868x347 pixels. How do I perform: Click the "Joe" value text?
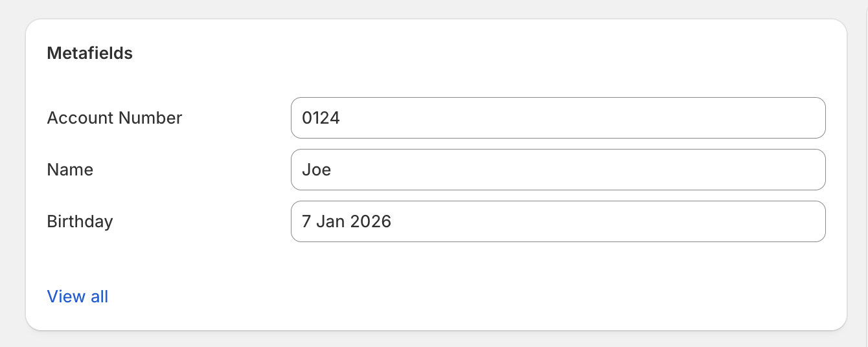click(317, 170)
